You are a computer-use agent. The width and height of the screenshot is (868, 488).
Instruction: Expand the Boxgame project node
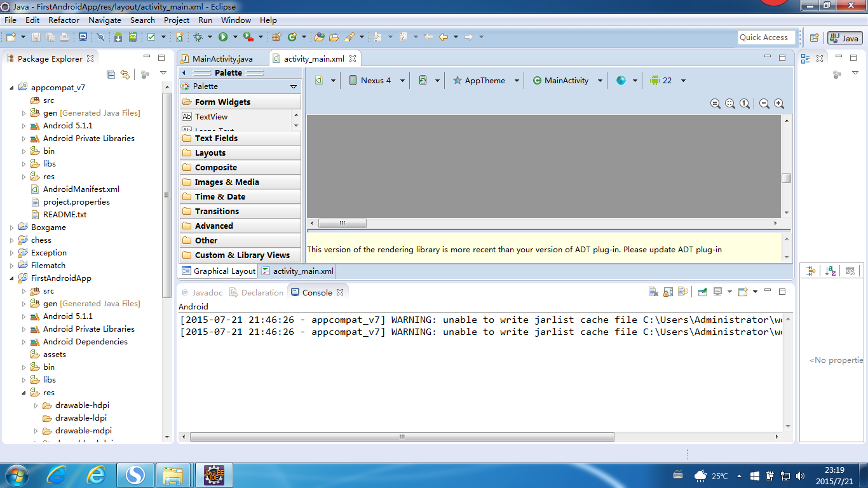(x=12, y=227)
